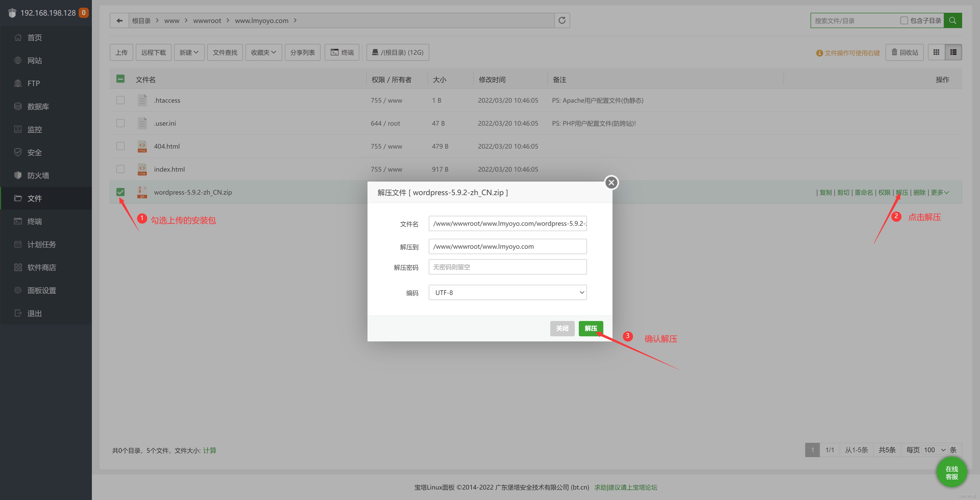Expand the 更多 actions dropdown
The width and height of the screenshot is (980, 500).
[940, 192]
